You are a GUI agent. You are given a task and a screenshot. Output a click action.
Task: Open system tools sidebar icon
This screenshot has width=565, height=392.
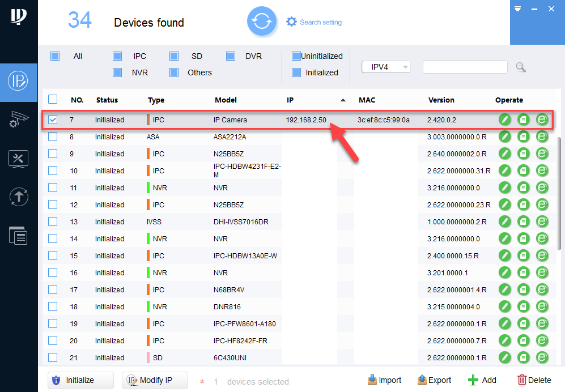coord(18,159)
